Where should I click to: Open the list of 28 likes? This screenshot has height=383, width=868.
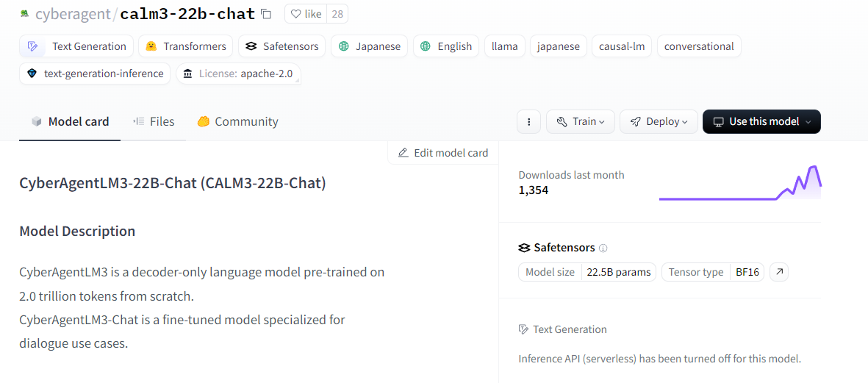coord(337,14)
